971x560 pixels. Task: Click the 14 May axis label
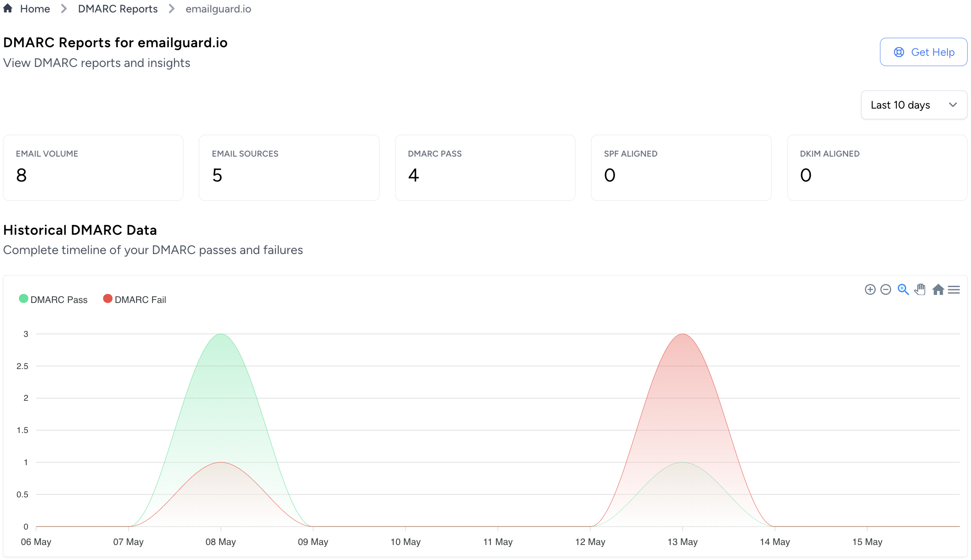(x=775, y=542)
